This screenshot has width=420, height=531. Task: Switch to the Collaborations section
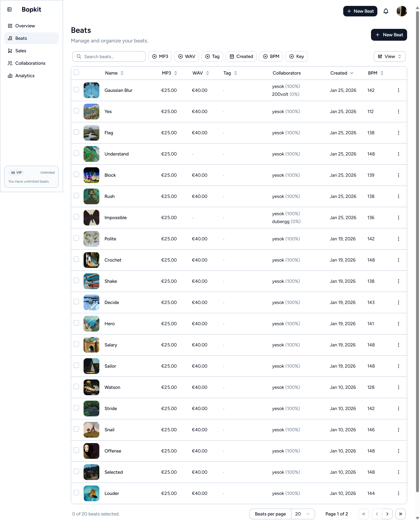tap(30, 63)
